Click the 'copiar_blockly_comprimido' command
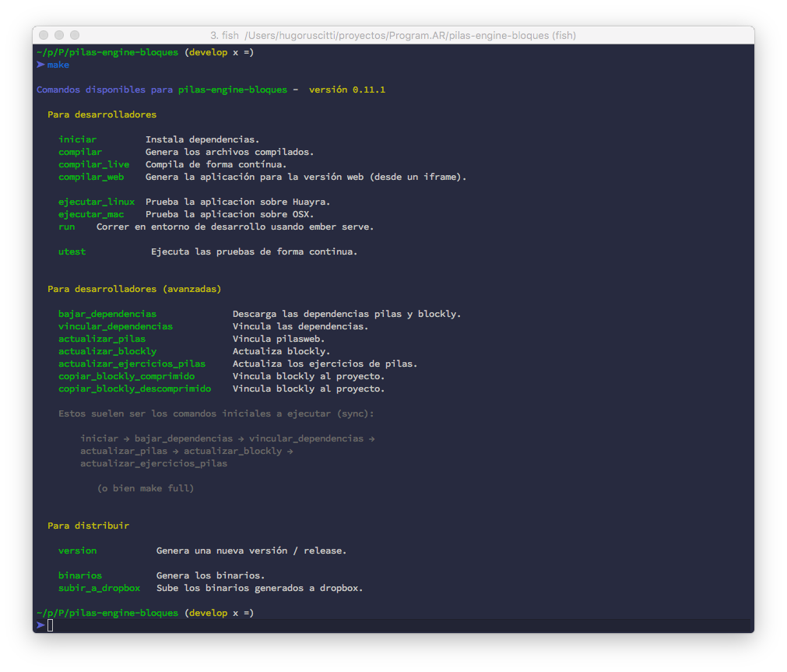This screenshot has height=672, width=787. click(x=126, y=376)
